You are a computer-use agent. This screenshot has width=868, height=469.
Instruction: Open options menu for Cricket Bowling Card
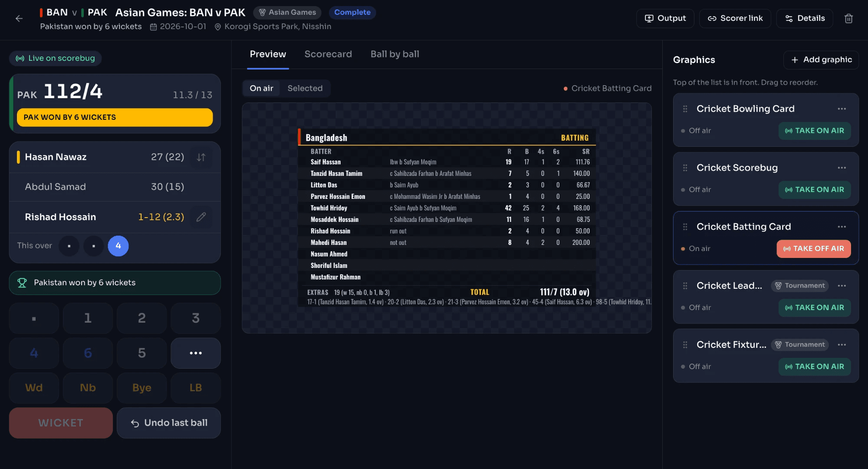point(842,109)
